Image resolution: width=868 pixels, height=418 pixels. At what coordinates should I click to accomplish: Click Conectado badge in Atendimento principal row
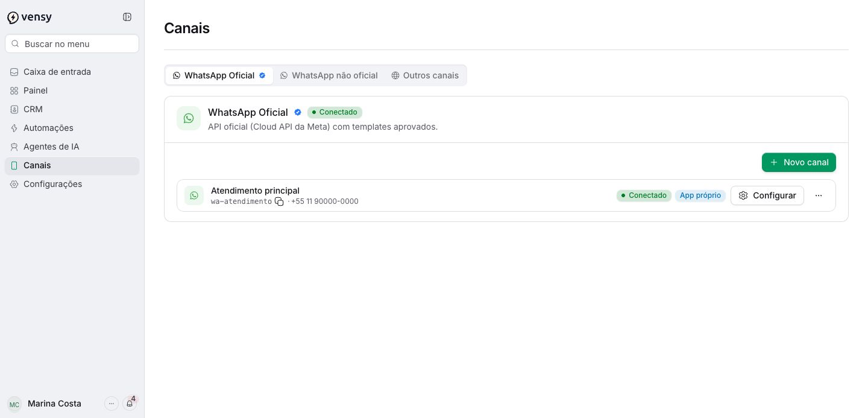click(644, 195)
